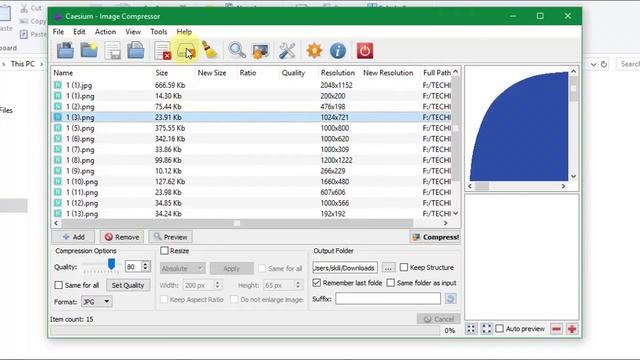640x360 pixels.
Task: Click the magnifying glass Preview toolbar icon
Action: [237, 51]
